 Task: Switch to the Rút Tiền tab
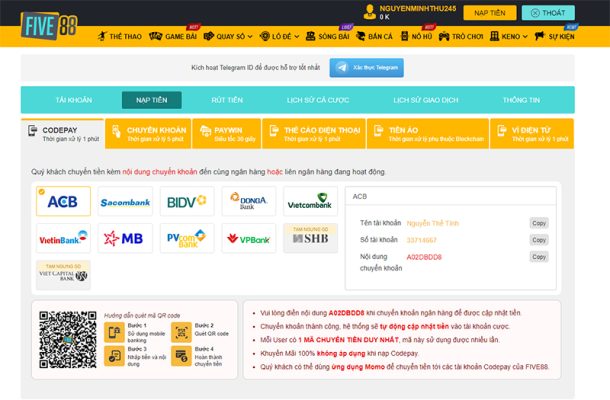[227, 100]
